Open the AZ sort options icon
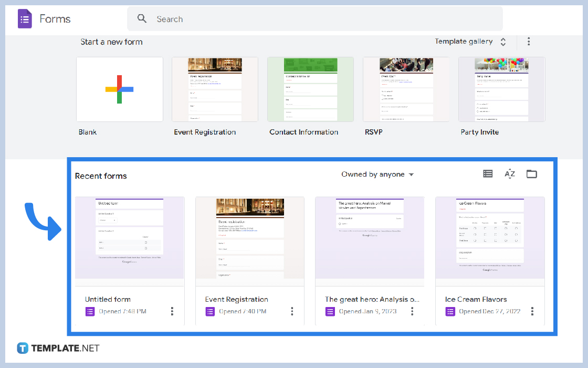The height and width of the screenshot is (368, 588). point(509,174)
